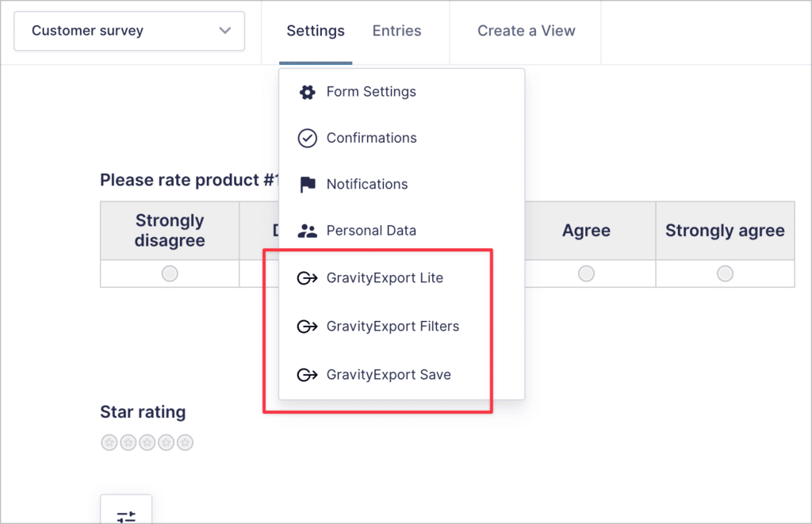
Task: Click the export icon beside GravityExport Save
Action: click(x=307, y=374)
